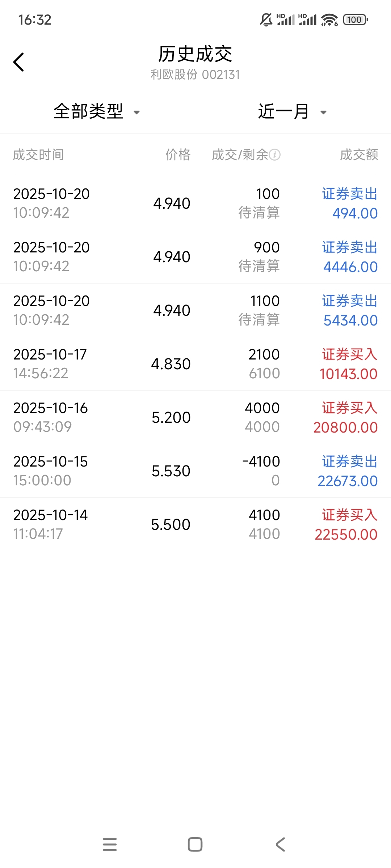Tap the back arrow in the header
391x868 pixels.
click(19, 62)
